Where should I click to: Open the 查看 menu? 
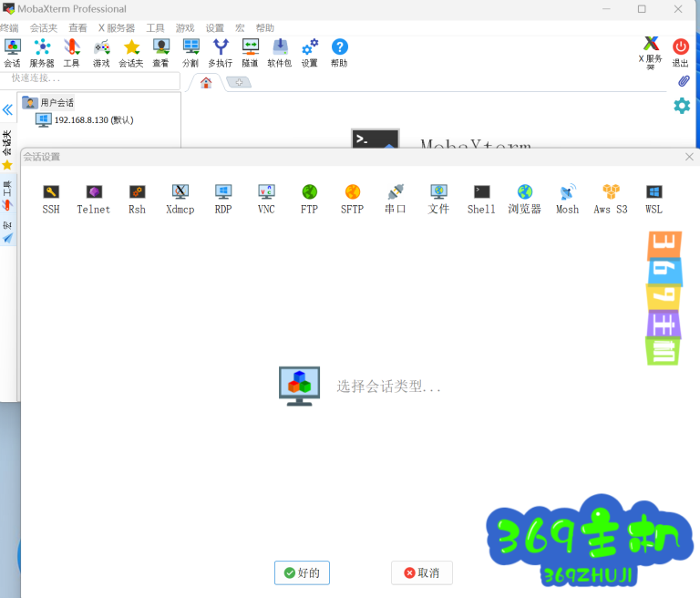point(77,28)
